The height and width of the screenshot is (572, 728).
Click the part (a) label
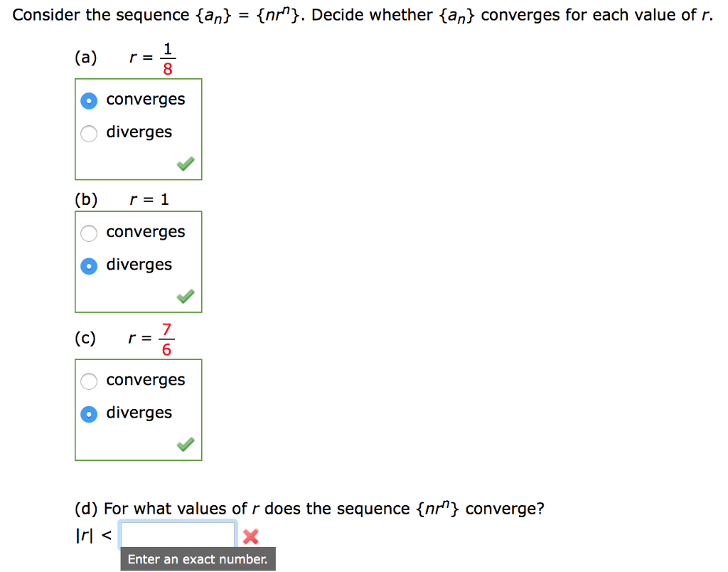pos(85,58)
